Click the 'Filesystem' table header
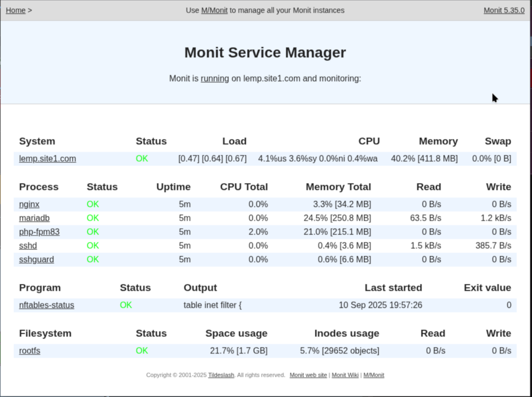532x397 pixels. [45, 334]
